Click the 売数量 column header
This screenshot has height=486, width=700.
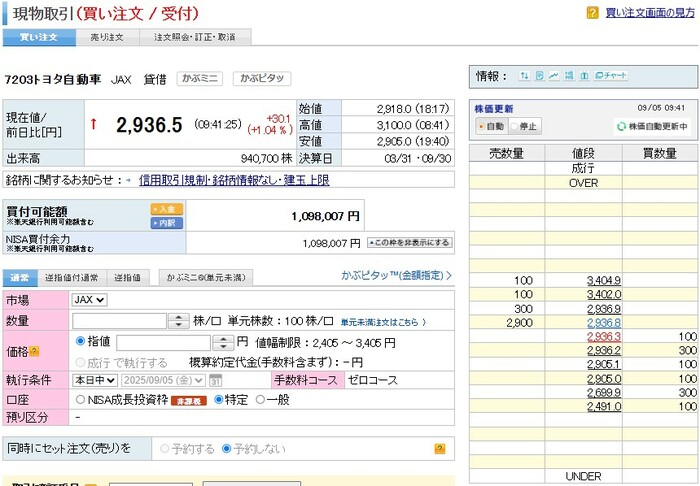point(507,154)
